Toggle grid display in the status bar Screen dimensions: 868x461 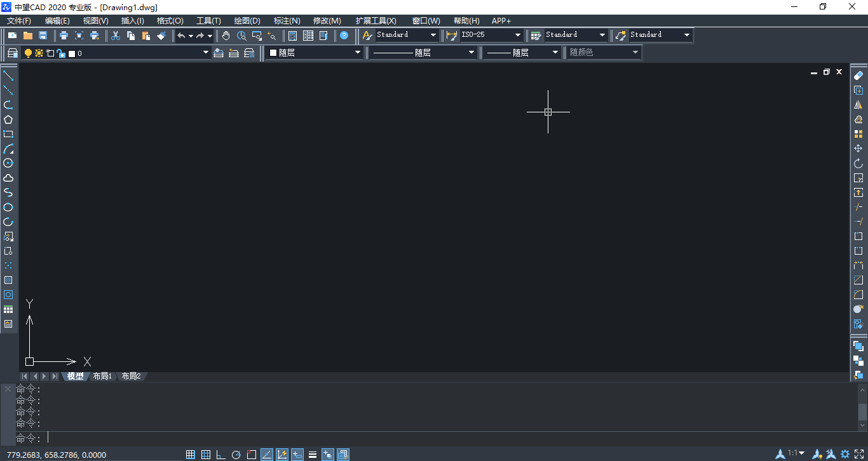(x=206, y=455)
